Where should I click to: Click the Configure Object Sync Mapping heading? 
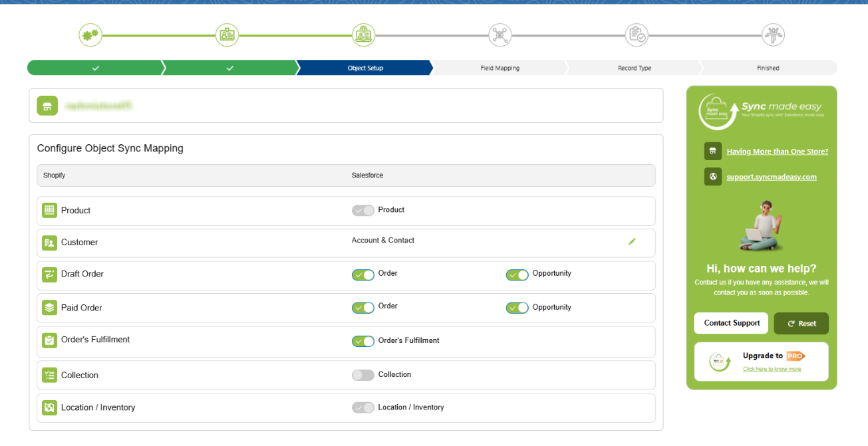click(x=110, y=148)
